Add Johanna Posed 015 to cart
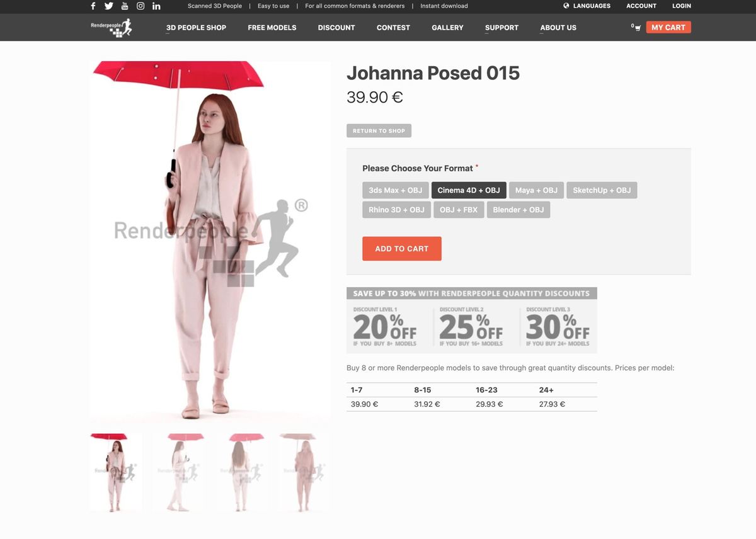 click(x=402, y=249)
